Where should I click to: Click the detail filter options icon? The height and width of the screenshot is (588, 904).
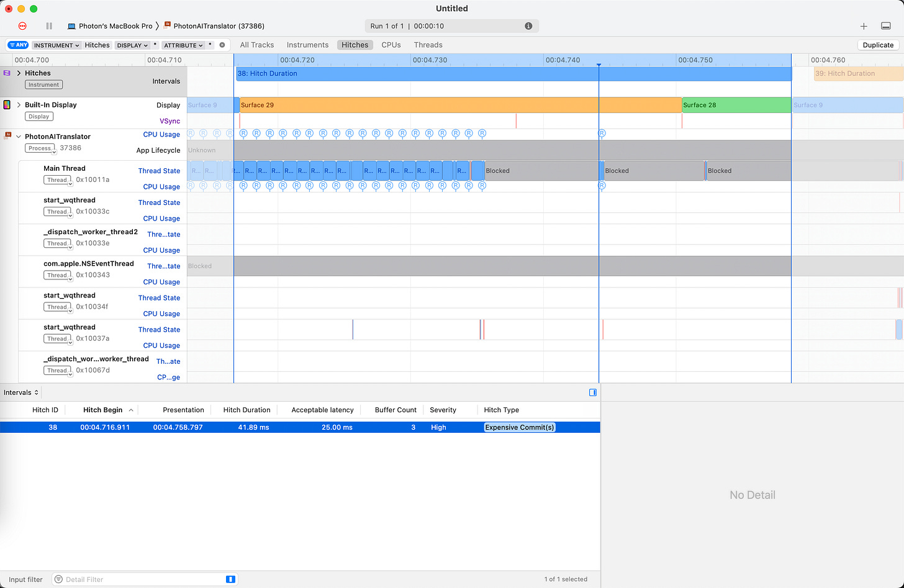point(230,579)
